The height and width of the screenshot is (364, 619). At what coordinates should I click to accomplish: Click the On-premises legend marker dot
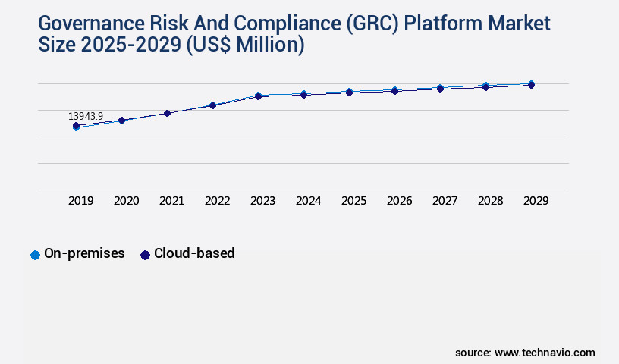point(35,255)
